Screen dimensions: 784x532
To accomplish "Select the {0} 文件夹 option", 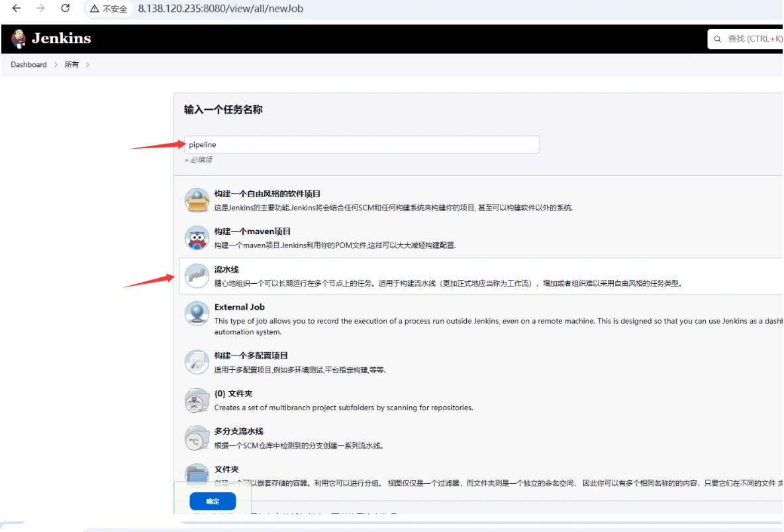I will tap(234, 394).
